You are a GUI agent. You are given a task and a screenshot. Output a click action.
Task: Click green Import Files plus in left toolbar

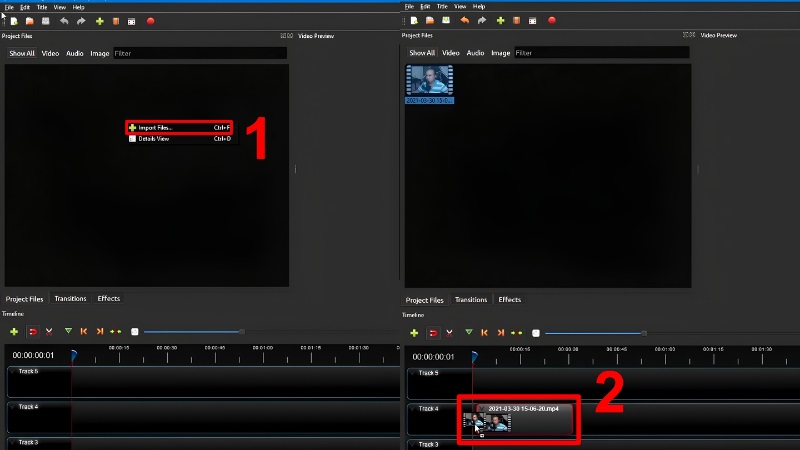tap(99, 21)
